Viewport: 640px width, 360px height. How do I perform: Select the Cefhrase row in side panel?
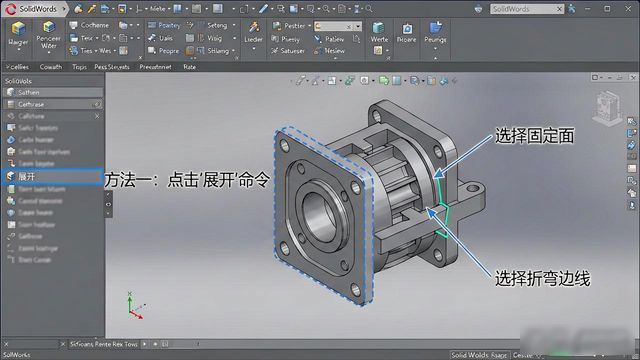53,104
